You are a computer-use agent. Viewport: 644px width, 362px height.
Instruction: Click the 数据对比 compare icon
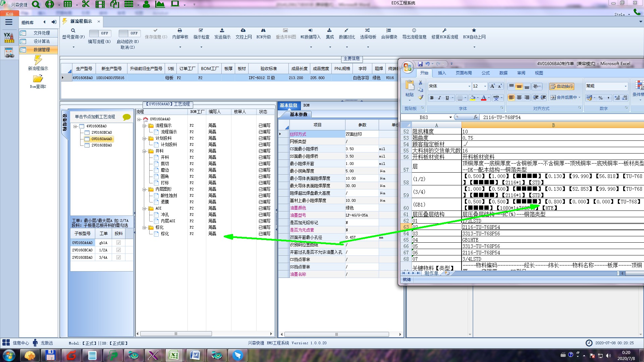[x=346, y=31]
